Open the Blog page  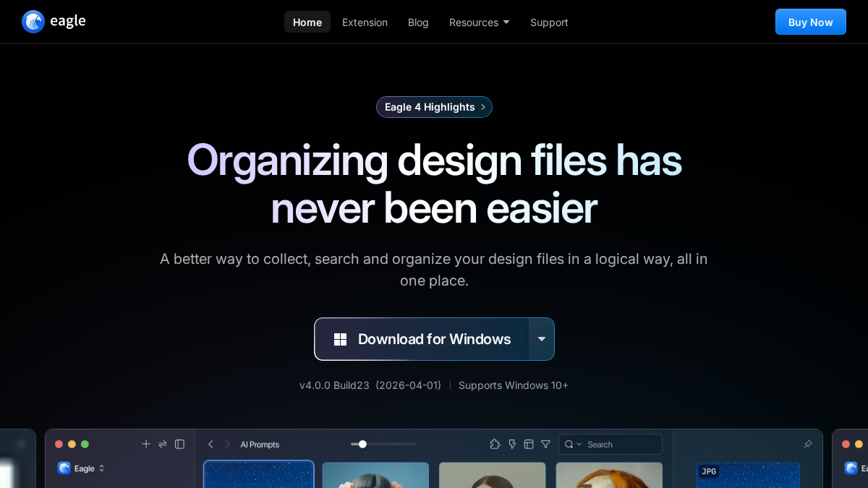tap(418, 22)
